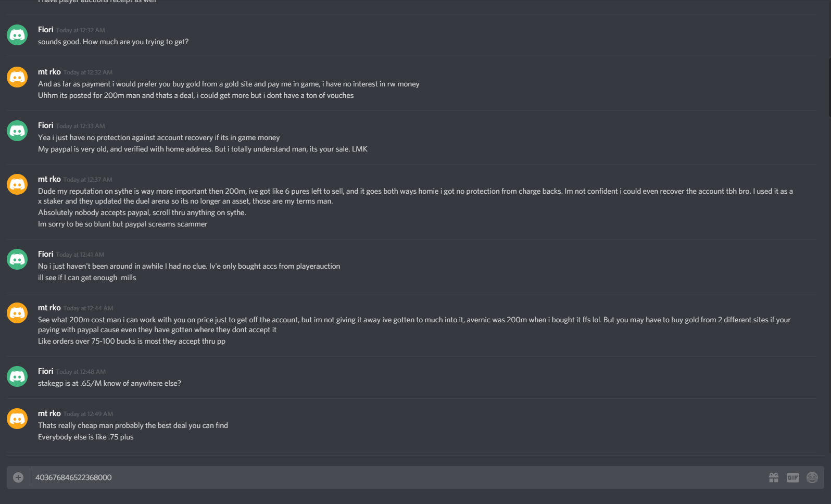Click mt rko's avatar on 12:37 AM message
The height and width of the screenshot is (504, 831).
[17, 184]
